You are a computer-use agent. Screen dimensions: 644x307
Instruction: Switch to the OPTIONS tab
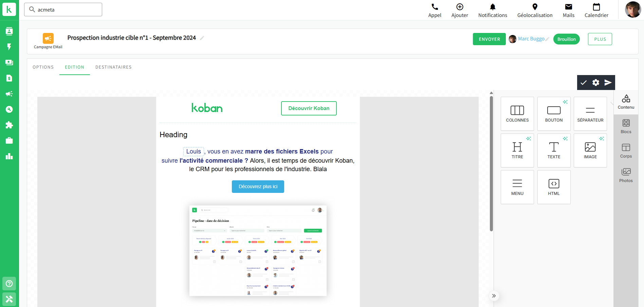pos(43,67)
